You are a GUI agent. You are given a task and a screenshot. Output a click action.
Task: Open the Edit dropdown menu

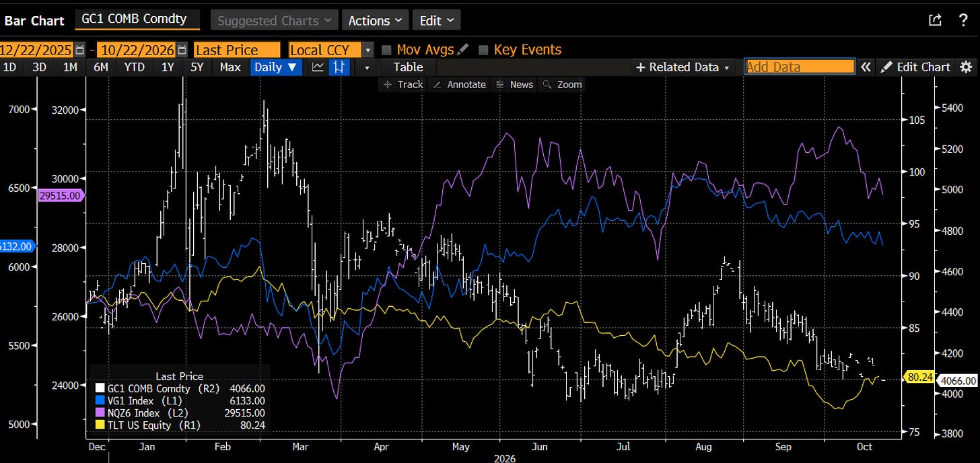(436, 20)
